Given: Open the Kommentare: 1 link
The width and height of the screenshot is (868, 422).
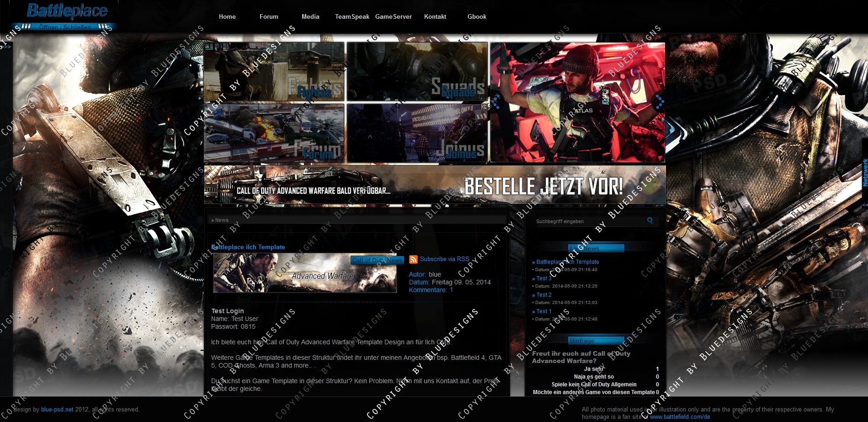Looking at the screenshot, I should point(431,290).
